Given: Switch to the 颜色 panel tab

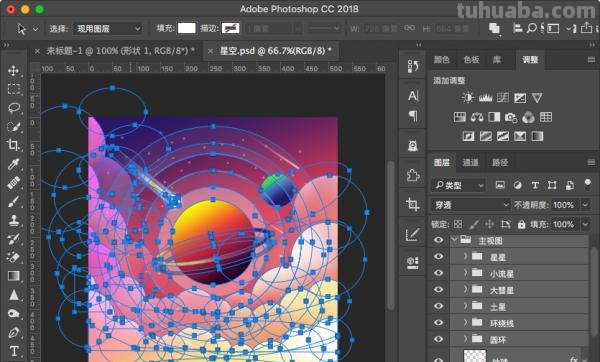Looking at the screenshot, I should pyautogui.click(x=441, y=60).
